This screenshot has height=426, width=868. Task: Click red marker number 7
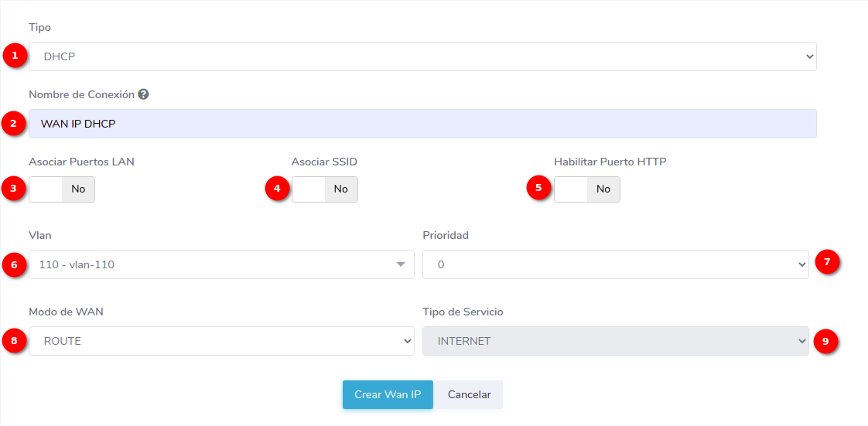[827, 263]
